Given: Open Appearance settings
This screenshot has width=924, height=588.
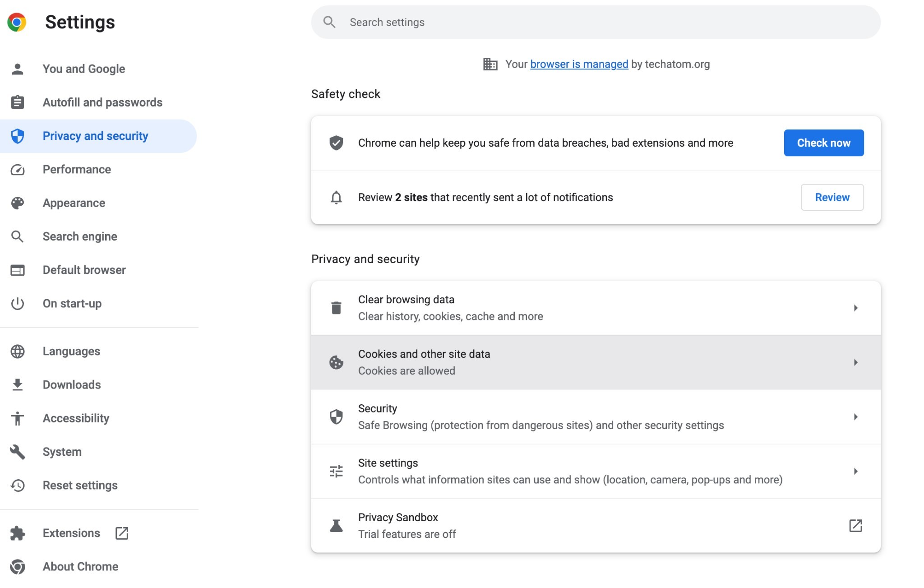Looking at the screenshot, I should [98, 203].
